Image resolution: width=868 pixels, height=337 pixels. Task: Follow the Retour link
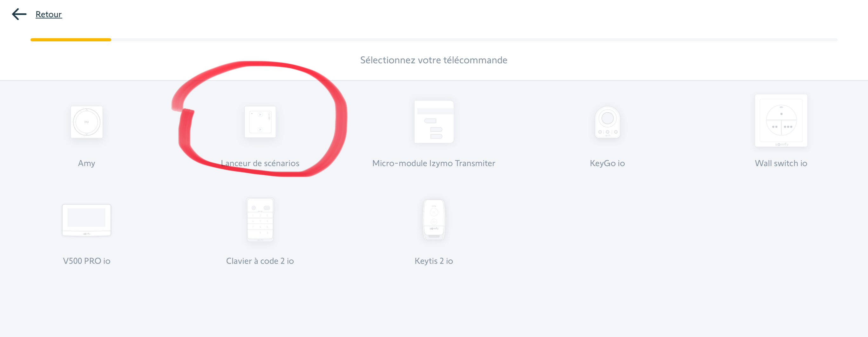pyautogui.click(x=49, y=14)
